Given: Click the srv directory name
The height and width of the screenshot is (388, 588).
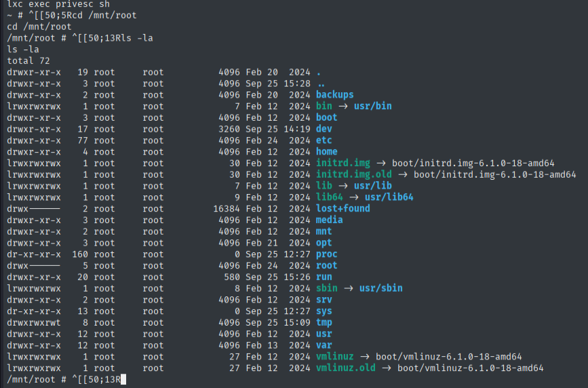Looking at the screenshot, I should point(324,300).
